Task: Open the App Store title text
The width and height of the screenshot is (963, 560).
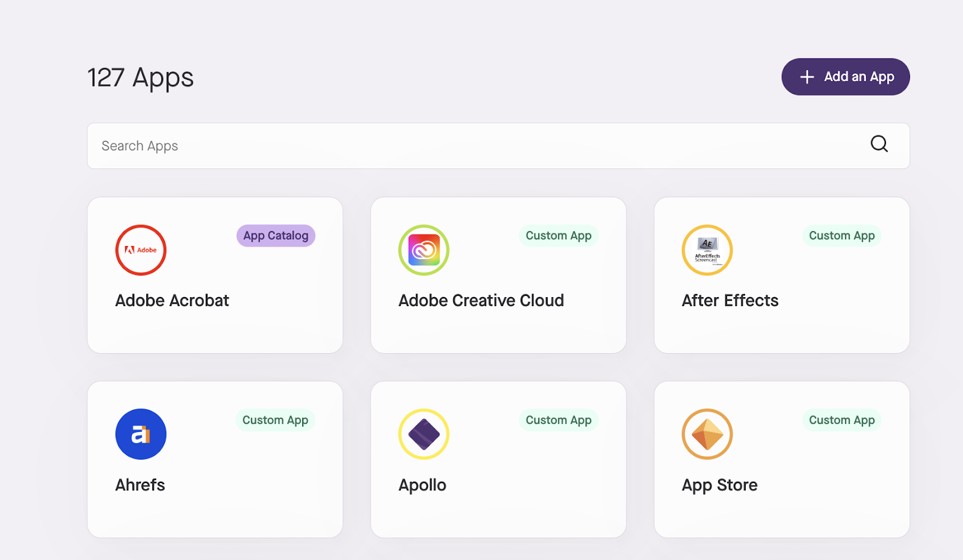Action: [719, 485]
